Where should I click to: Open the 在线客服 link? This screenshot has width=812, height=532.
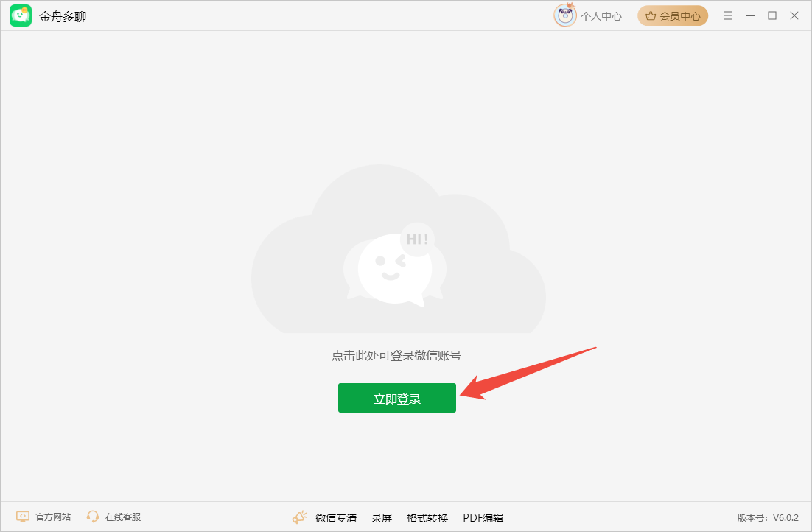point(123,517)
